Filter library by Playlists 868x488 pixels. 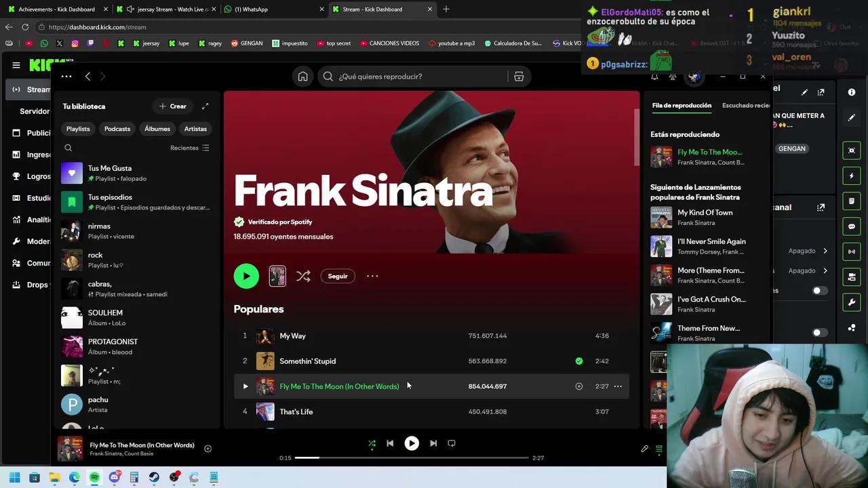coord(78,129)
